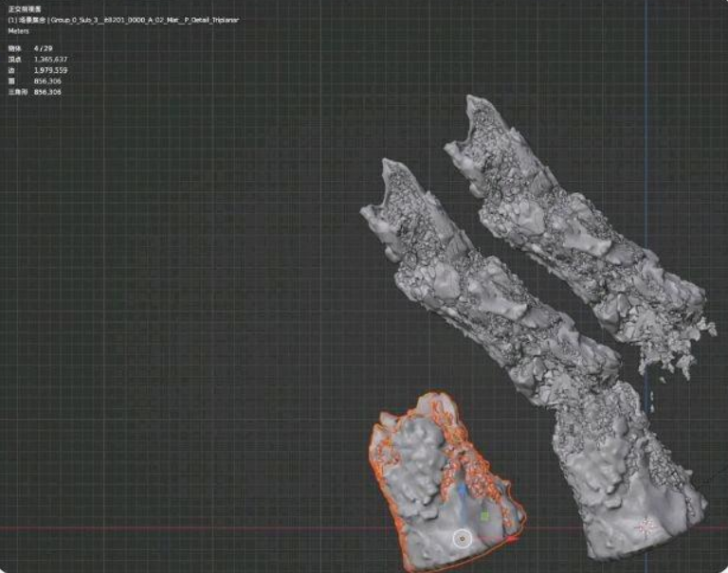Grab the green square gizmo handle
728x573 pixels.
[484, 516]
